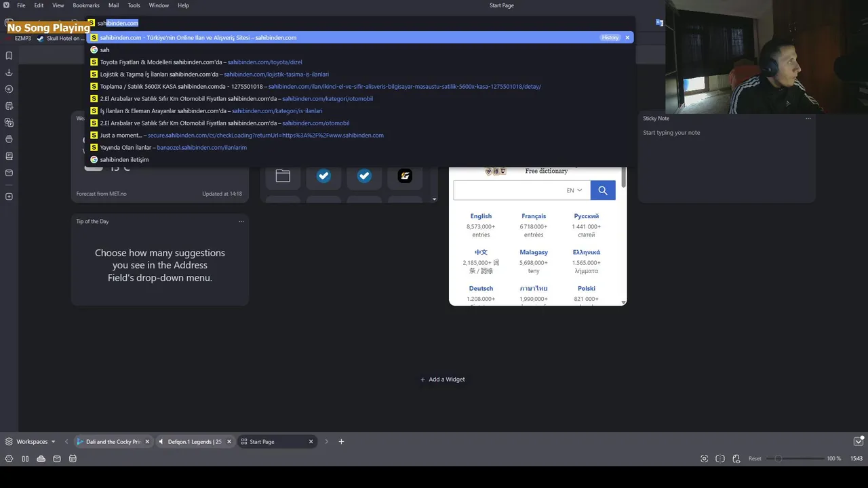Add a new tab with plus button
Image resolution: width=868 pixels, height=488 pixels.
[x=341, y=441]
